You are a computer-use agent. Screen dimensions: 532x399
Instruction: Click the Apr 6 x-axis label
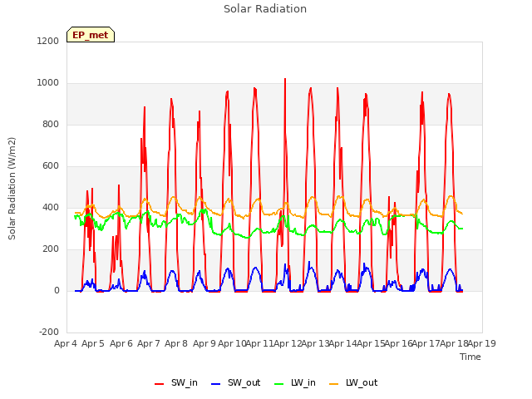point(121,343)
